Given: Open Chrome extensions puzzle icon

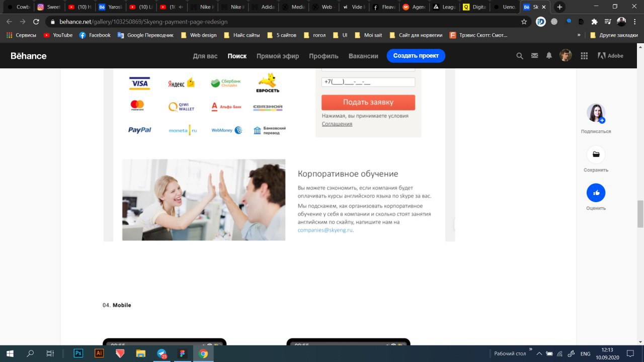Looking at the screenshot, I should [594, 22].
